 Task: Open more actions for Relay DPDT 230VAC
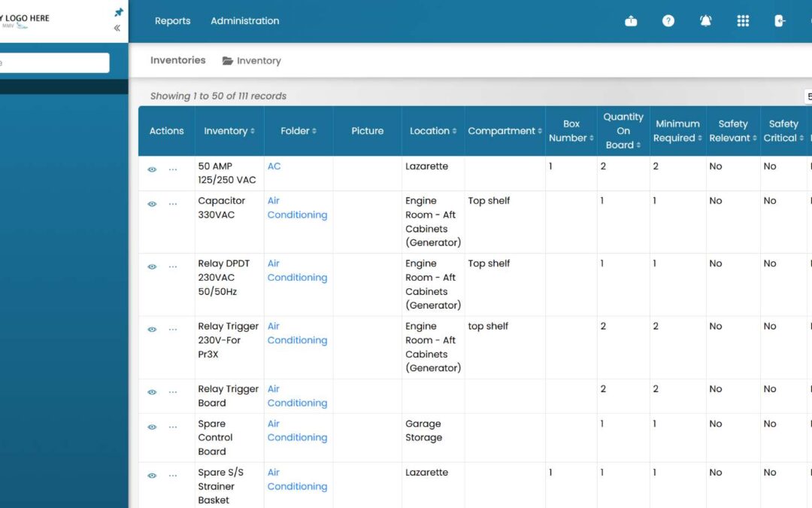172,266
